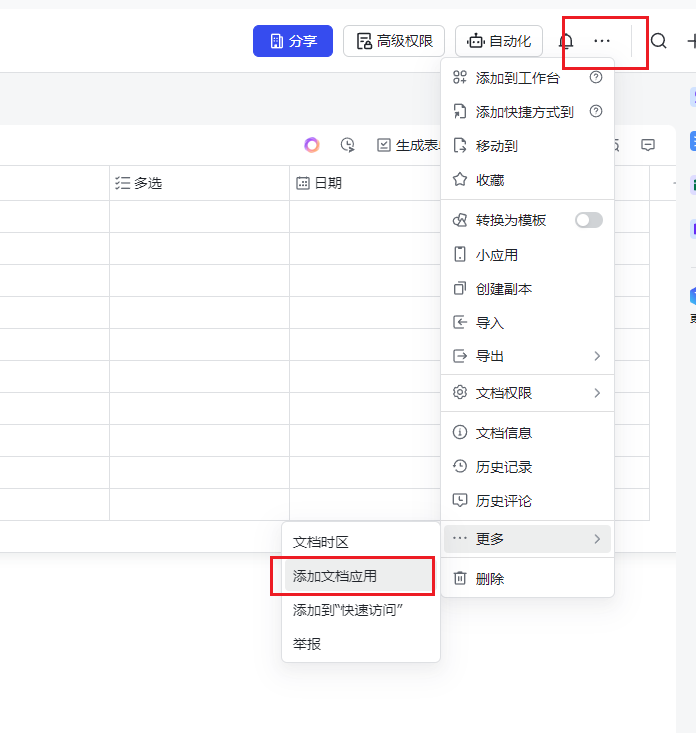Click the search magnifier icon
This screenshot has width=696, height=733.
pos(659,41)
